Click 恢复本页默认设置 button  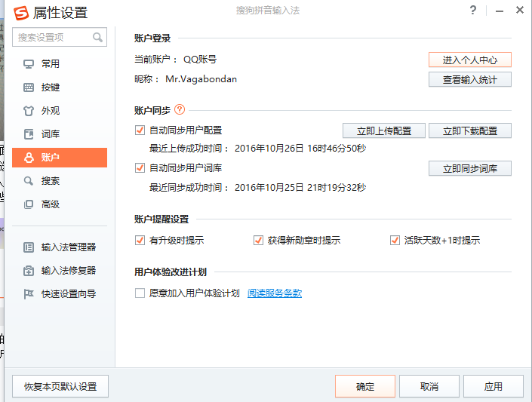60,386
